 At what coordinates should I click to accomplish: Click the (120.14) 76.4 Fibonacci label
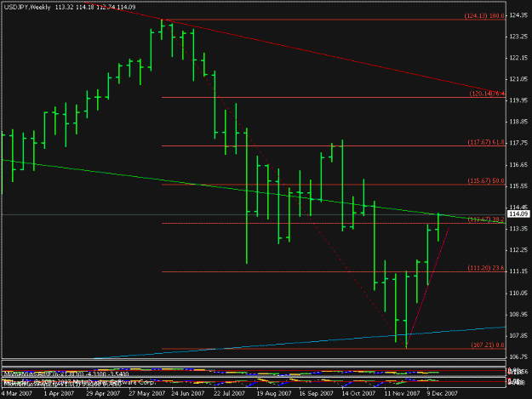(487, 94)
